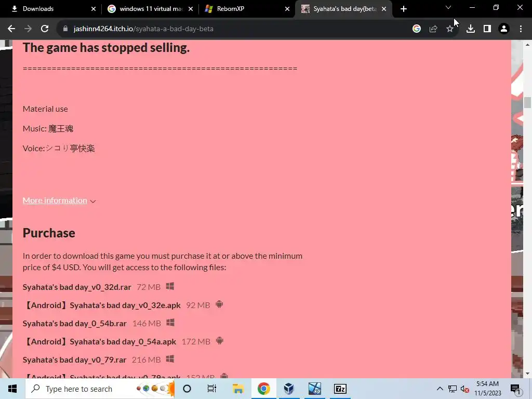
Task: Open Cortana circle icon on taskbar
Action: (187, 389)
